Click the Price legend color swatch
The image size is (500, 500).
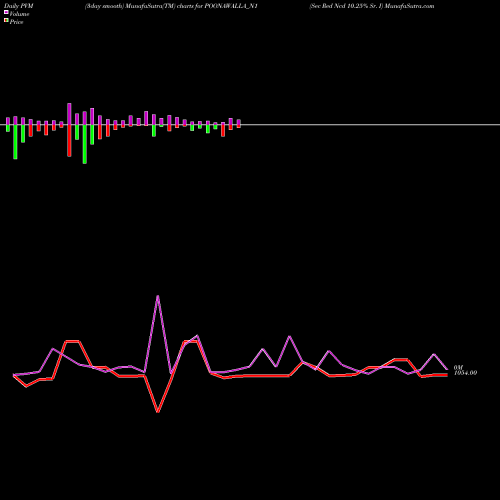[x=6, y=20]
